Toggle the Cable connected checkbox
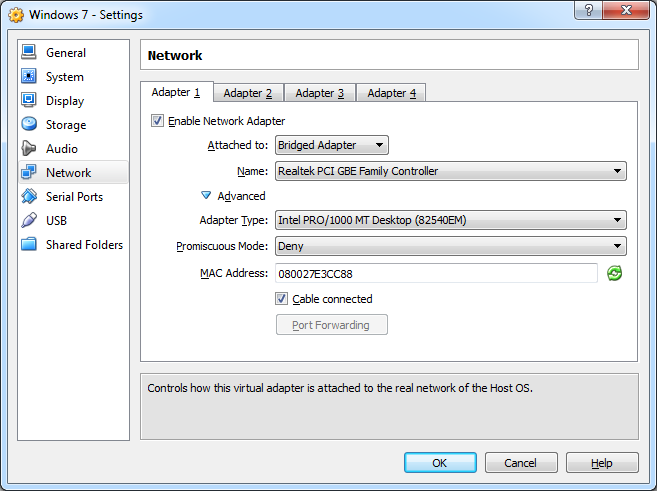This screenshot has height=491, width=657. (282, 299)
